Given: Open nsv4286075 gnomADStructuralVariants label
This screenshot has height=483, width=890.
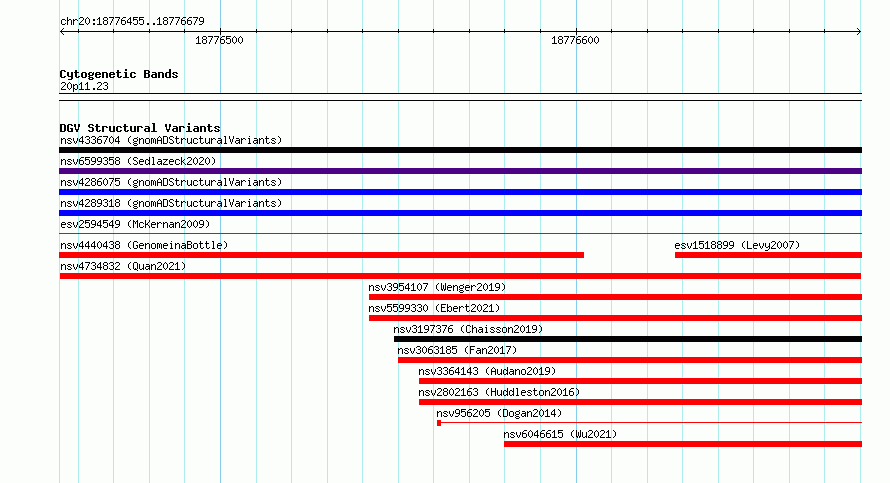Looking at the screenshot, I should pos(171,182).
